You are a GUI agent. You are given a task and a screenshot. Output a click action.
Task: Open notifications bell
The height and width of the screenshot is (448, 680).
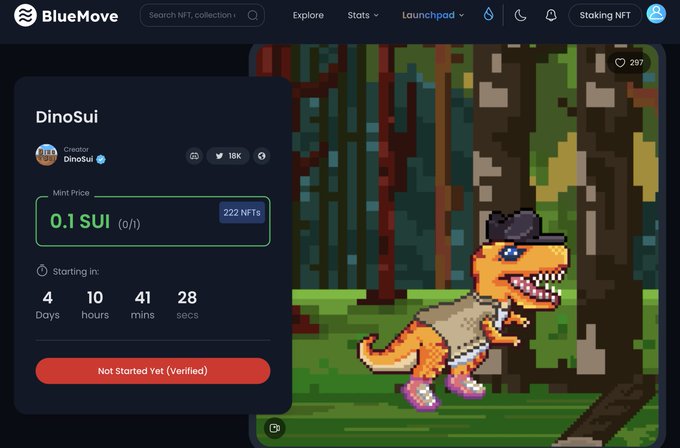coord(551,16)
